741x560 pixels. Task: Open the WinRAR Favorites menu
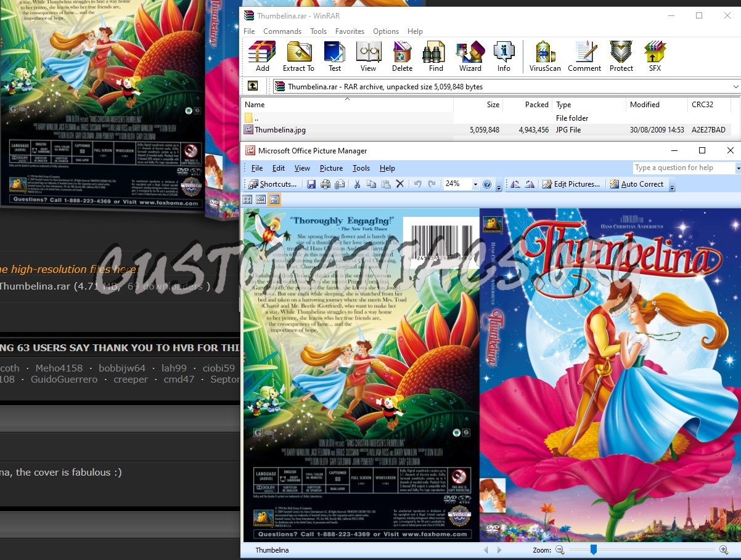click(350, 31)
